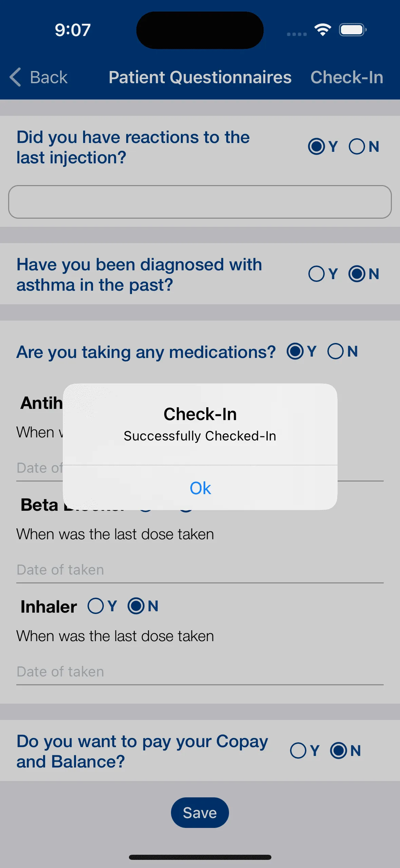Select Y for reactions to last injection

click(x=317, y=147)
